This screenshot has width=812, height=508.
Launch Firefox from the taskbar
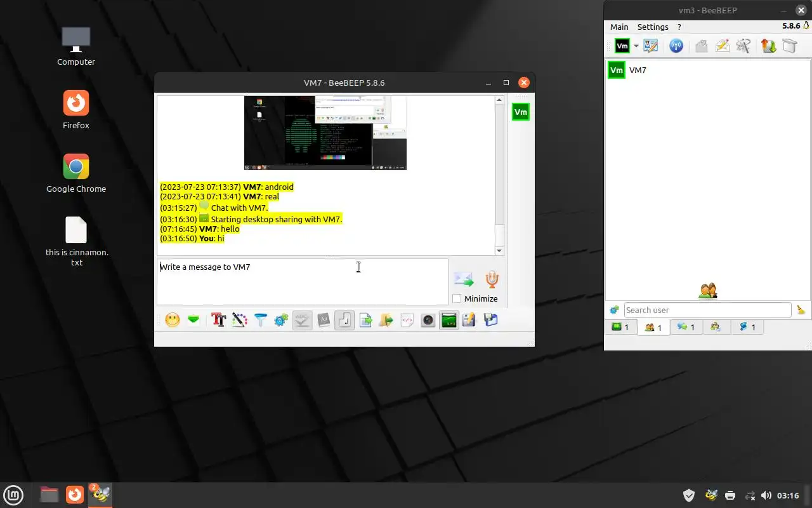coord(75,495)
